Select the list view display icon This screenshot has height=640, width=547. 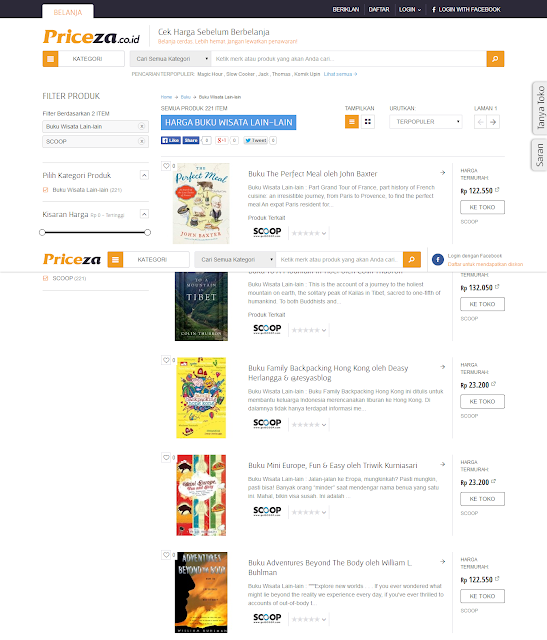click(351, 122)
